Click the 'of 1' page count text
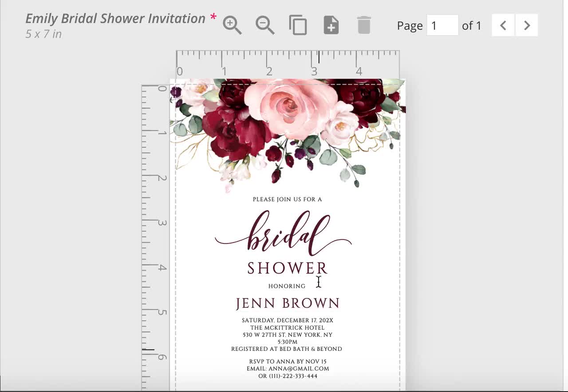Viewport: 568px width, 392px height. click(x=471, y=26)
